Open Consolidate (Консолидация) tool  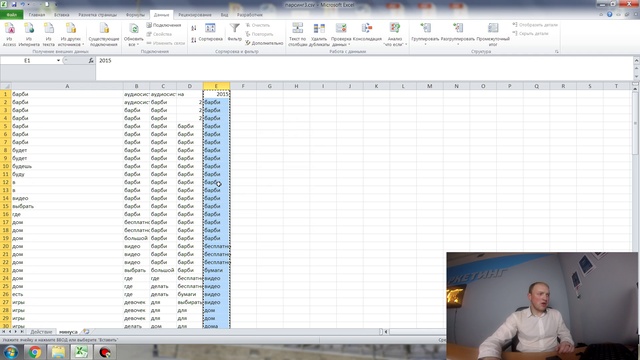367,33
